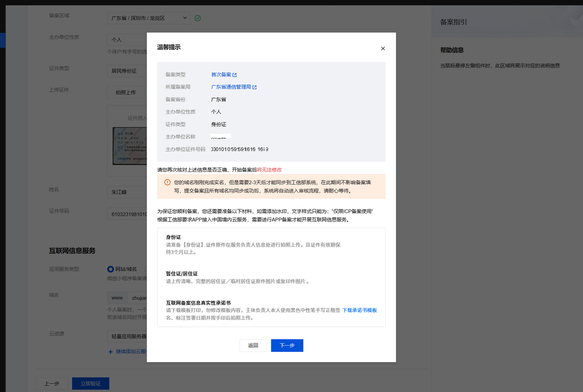Click the external-link icon beside 首次备案

coord(234,75)
